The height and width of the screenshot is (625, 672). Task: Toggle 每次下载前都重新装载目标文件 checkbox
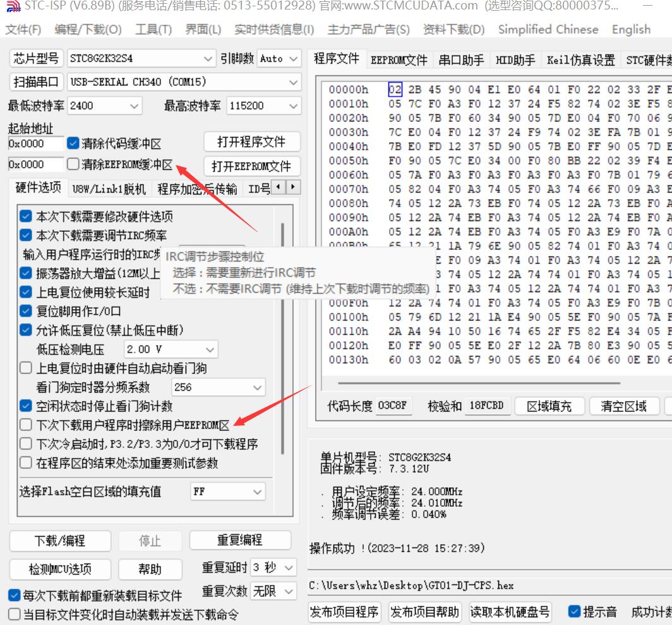(x=14, y=595)
